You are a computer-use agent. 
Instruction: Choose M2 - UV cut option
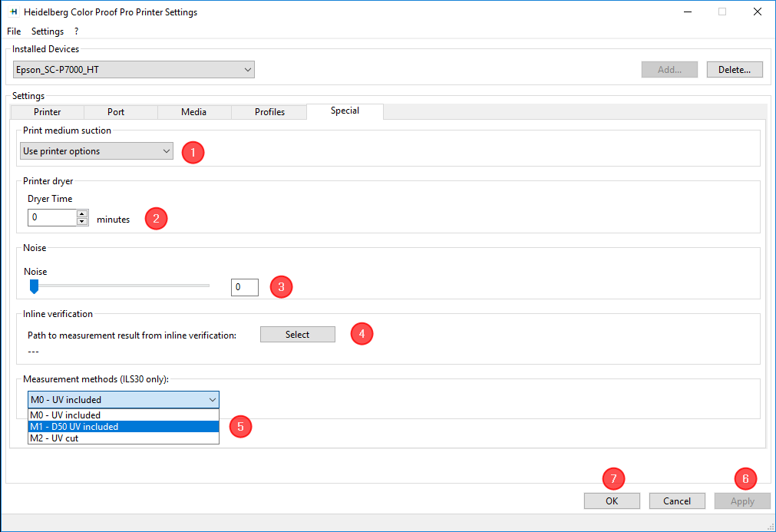(x=124, y=438)
